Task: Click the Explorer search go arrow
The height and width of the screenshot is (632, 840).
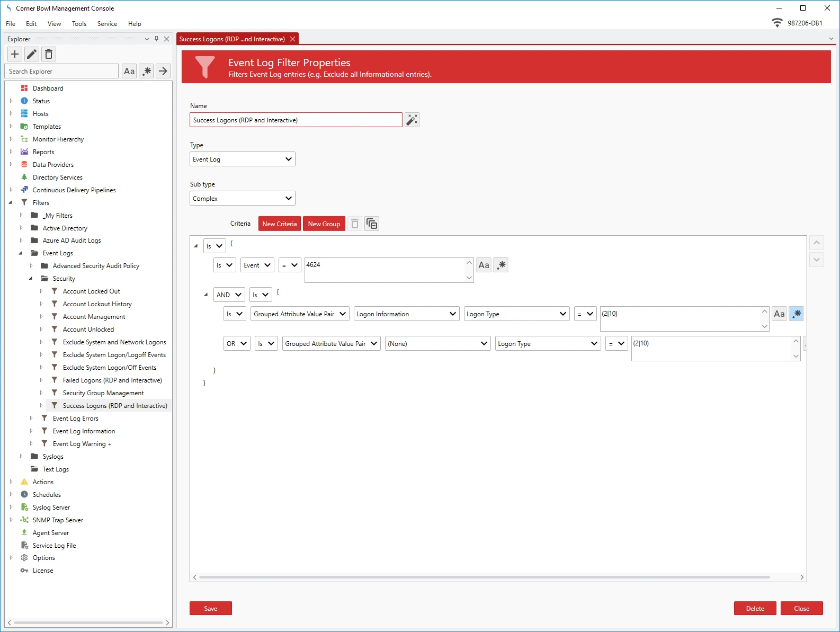Action: click(163, 71)
